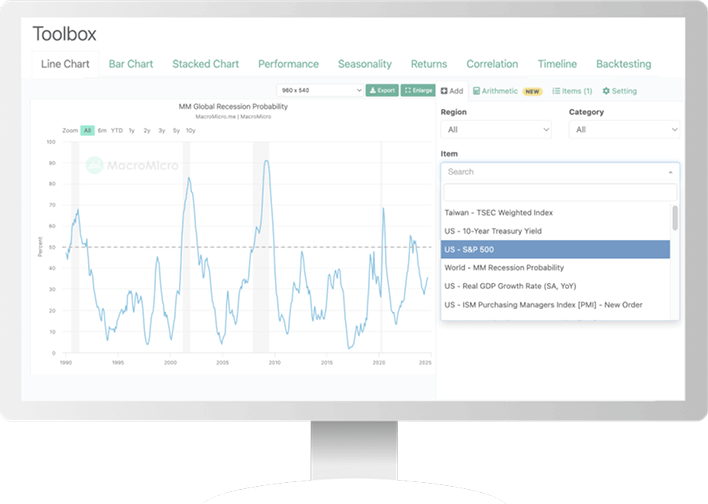Viewport: 708px width, 504px height.
Task: Click the Enlarge button
Action: click(x=418, y=90)
